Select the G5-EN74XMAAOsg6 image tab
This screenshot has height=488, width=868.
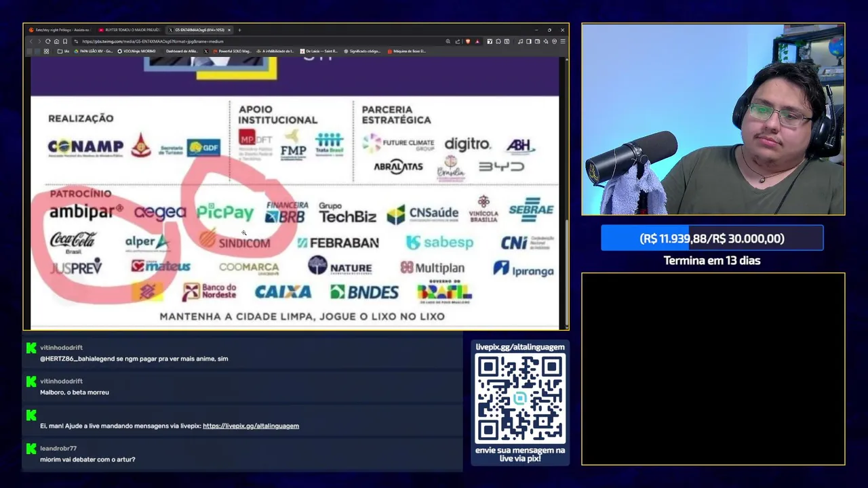(200, 30)
